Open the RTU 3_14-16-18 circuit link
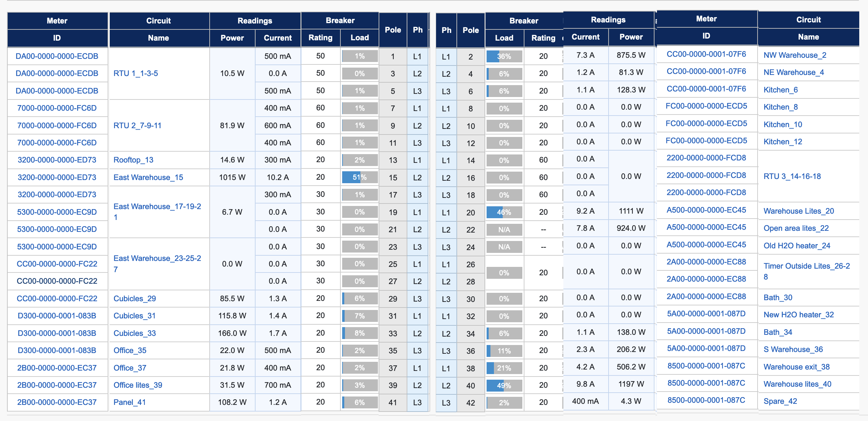Image resolution: width=868 pixels, height=421 pixels. (x=792, y=176)
